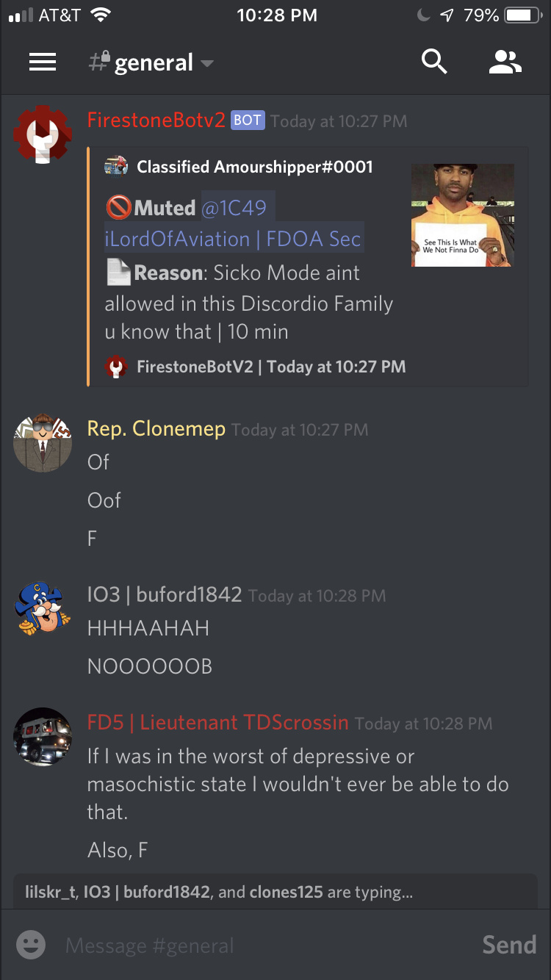551x980 pixels.
Task: Tap the IO3 | buford1842 username
Action: [x=165, y=595]
